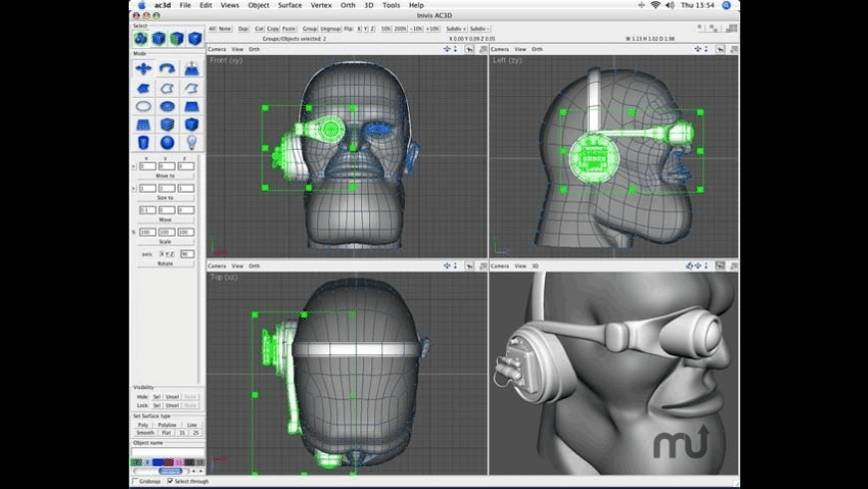This screenshot has height=489, width=868.
Task: Open the Camera menu of the Left view
Action: [x=500, y=49]
